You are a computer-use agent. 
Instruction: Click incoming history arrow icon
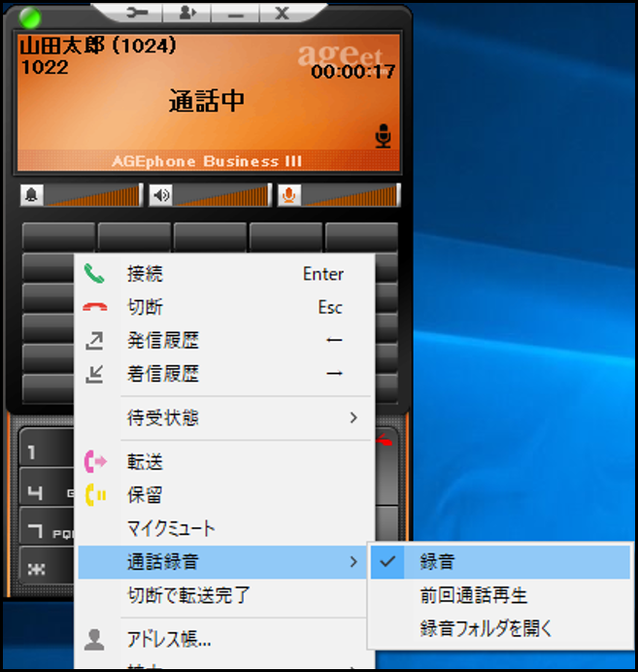click(x=94, y=374)
